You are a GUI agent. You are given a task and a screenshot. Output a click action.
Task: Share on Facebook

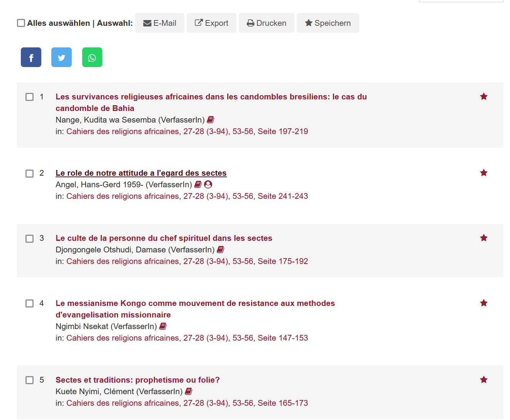(x=31, y=57)
